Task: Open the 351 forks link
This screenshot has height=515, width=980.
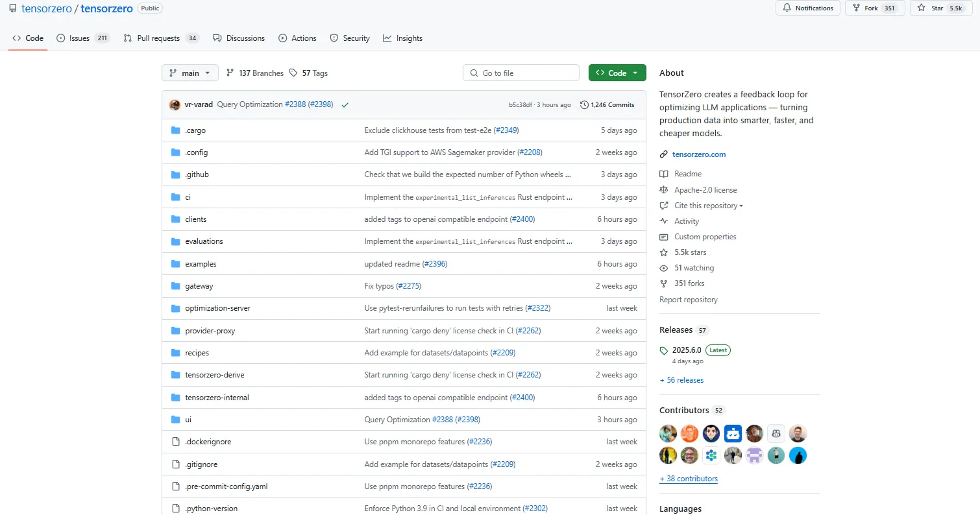Action: pyautogui.click(x=689, y=283)
